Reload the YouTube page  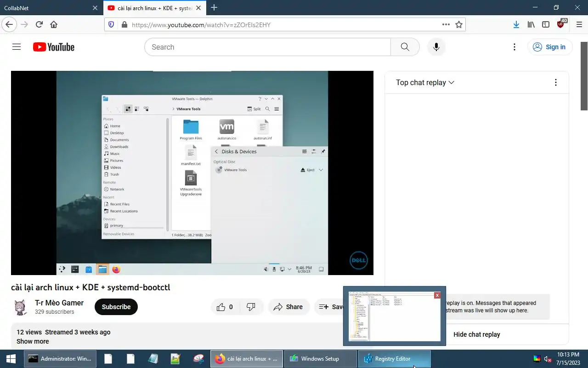(39, 24)
